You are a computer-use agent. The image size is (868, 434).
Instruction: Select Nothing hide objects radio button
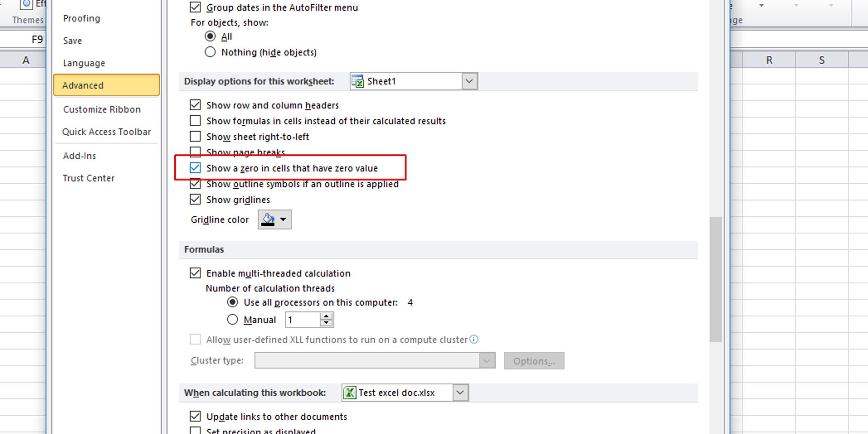point(212,52)
